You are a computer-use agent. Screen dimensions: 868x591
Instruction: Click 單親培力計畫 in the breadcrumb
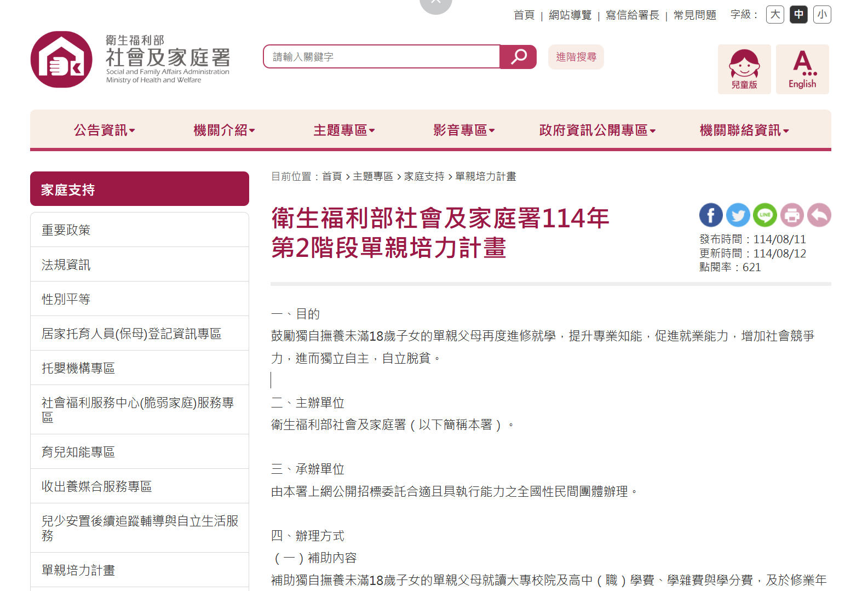coord(486,176)
